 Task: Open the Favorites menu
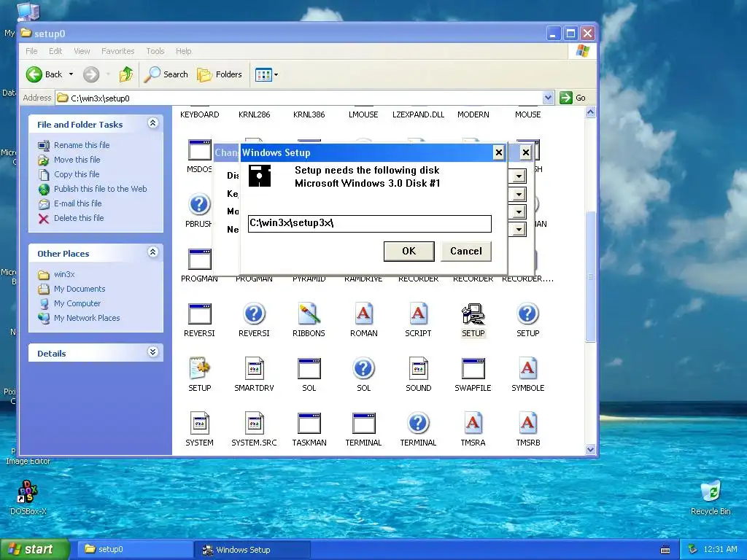[x=117, y=51]
